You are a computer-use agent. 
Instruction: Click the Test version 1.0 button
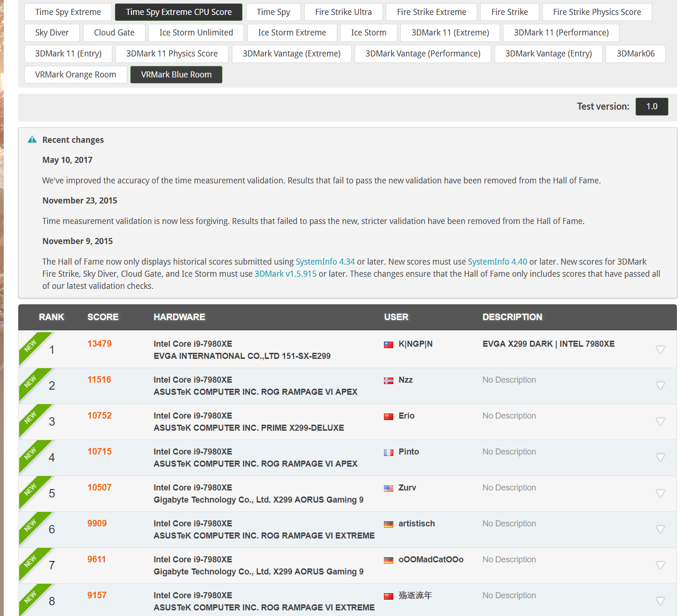pos(652,106)
